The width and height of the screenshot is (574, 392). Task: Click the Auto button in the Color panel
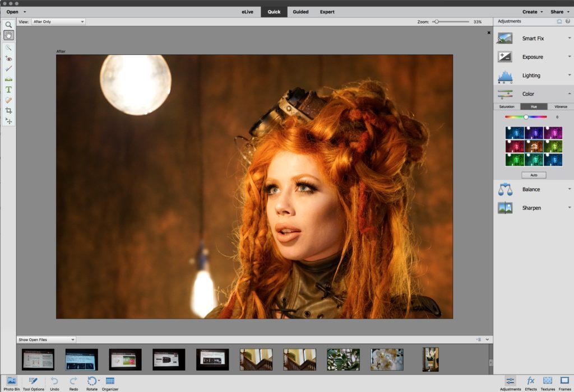click(534, 175)
